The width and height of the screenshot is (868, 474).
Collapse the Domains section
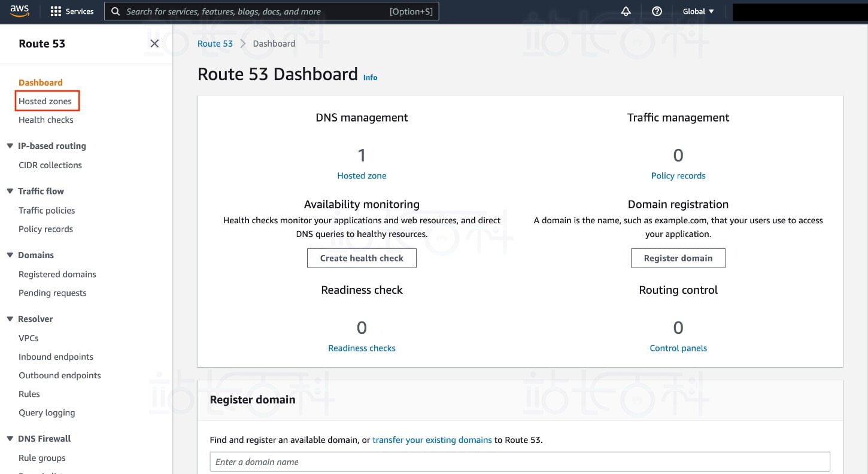tap(10, 255)
